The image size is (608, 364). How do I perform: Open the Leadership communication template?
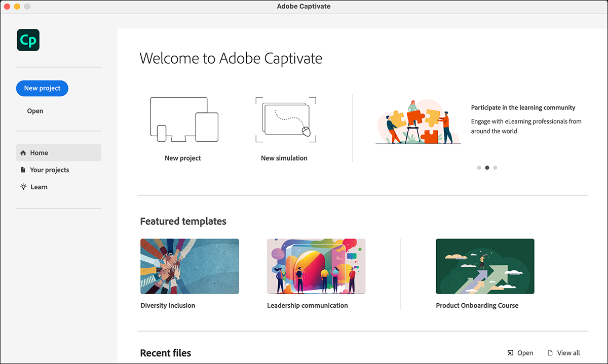316,266
